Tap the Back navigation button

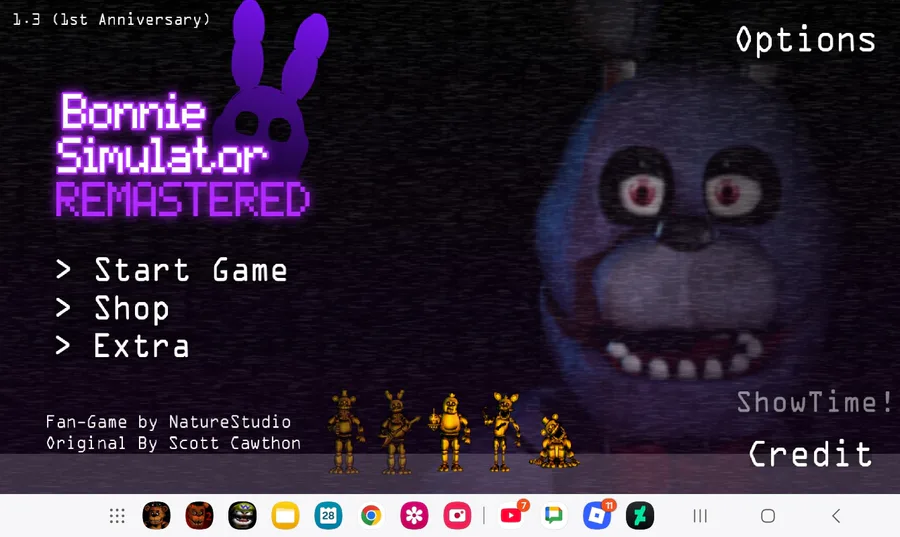click(836, 516)
